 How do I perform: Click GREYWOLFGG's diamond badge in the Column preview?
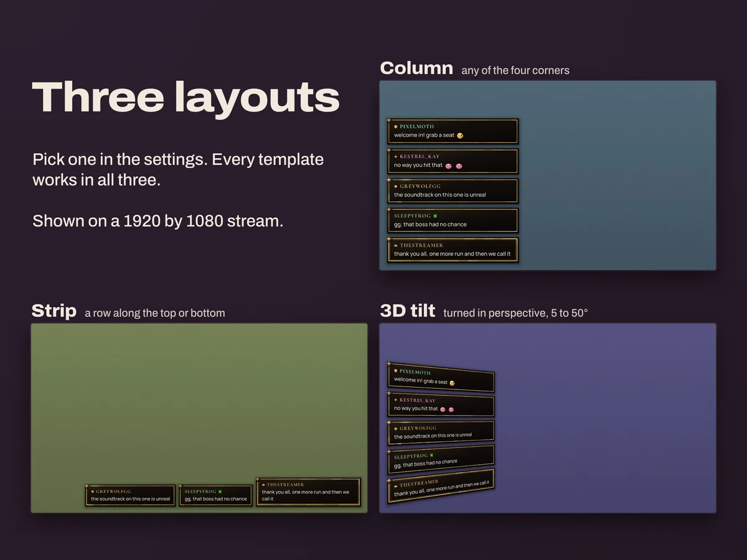point(396,186)
